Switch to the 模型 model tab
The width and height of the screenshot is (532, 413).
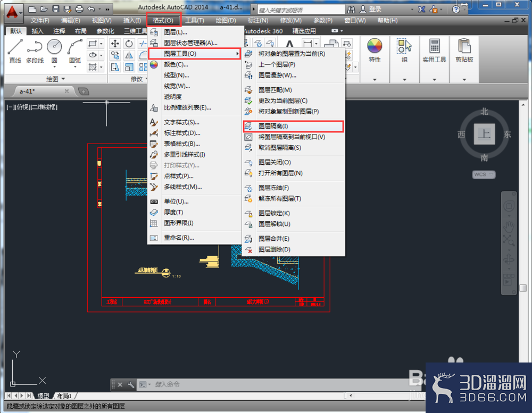pyautogui.click(x=43, y=395)
